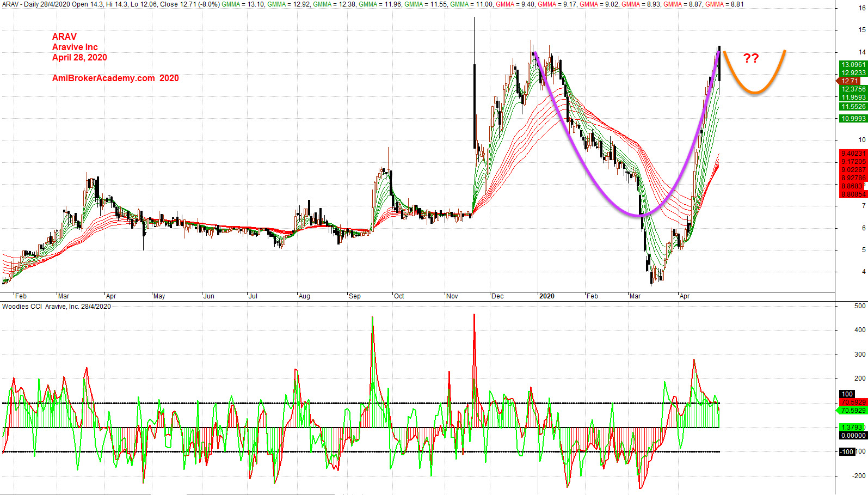868x495 pixels.
Task: Click the red 9.02287 price label
Action: click(x=853, y=170)
